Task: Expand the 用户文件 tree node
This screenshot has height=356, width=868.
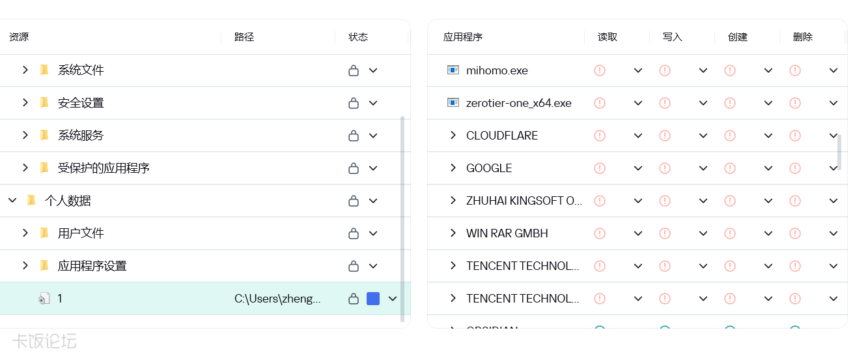Action: (25, 233)
